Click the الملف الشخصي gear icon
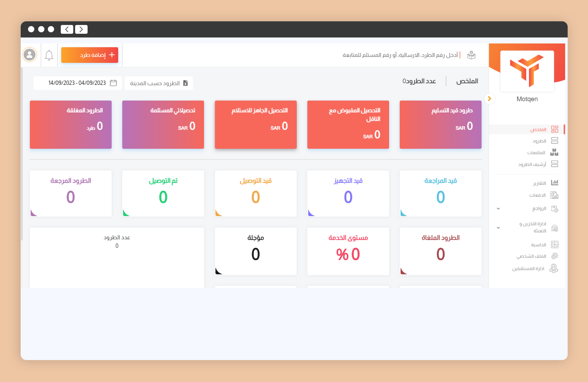The width and height of the screenshot is (588, 382). (x=554, y=256)
